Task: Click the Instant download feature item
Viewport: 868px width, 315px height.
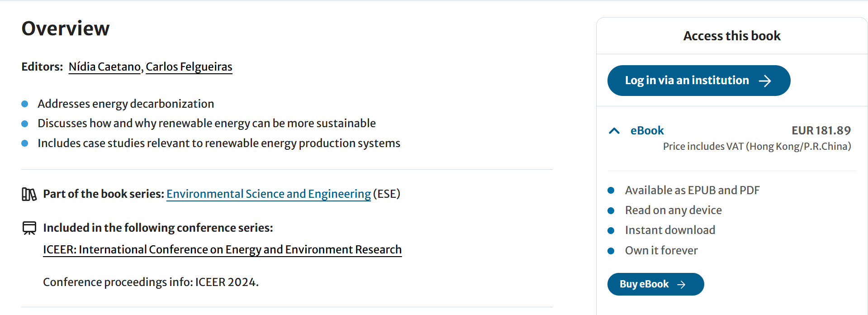Action: [x=670, y=230]
